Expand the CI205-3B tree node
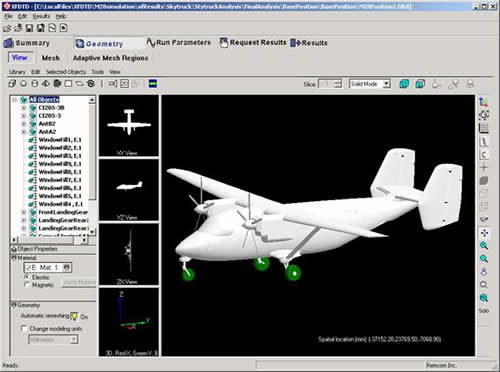500x372 pixels. tap(24, 108)
